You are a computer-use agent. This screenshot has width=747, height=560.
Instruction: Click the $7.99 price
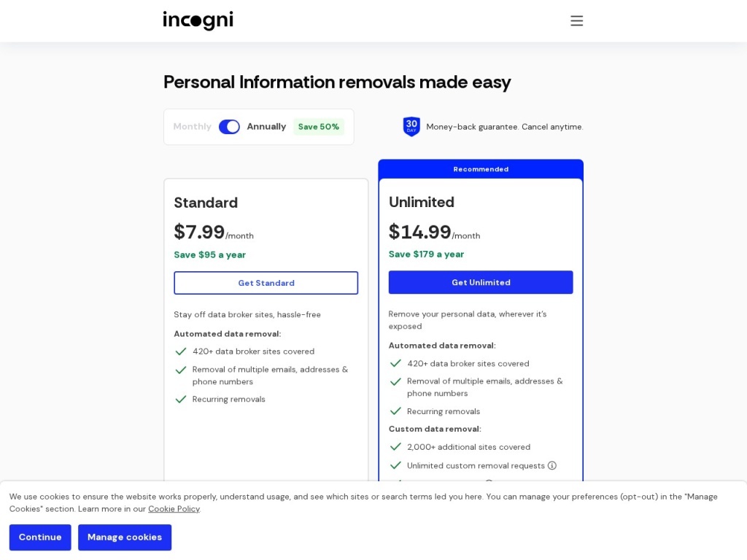(199, 232)
